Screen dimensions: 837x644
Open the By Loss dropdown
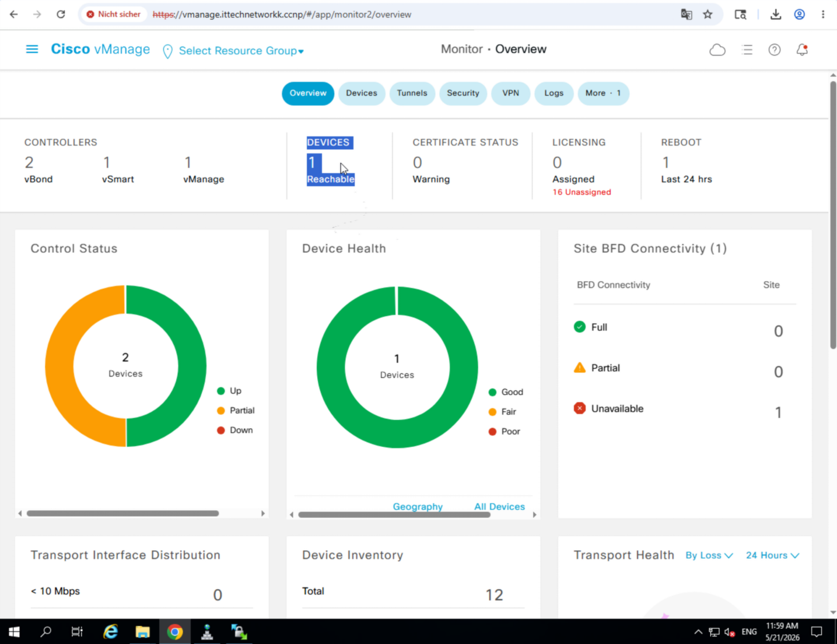click(x=709, y=555)
